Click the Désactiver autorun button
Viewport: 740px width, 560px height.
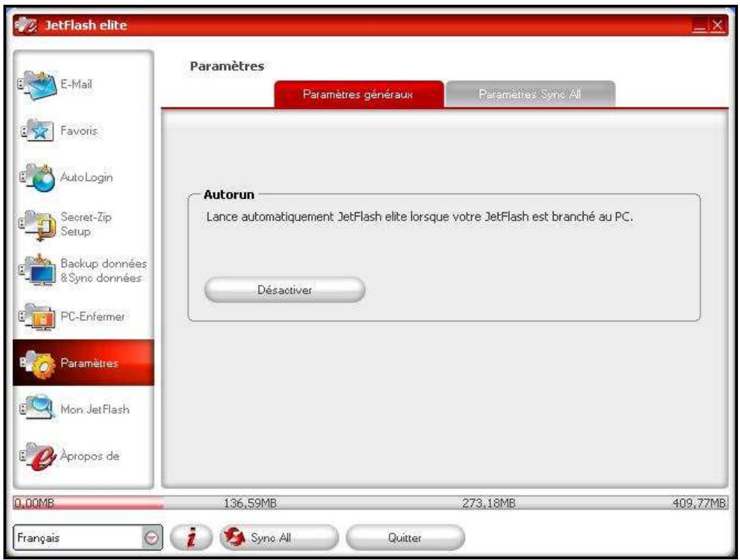[285, 290]
